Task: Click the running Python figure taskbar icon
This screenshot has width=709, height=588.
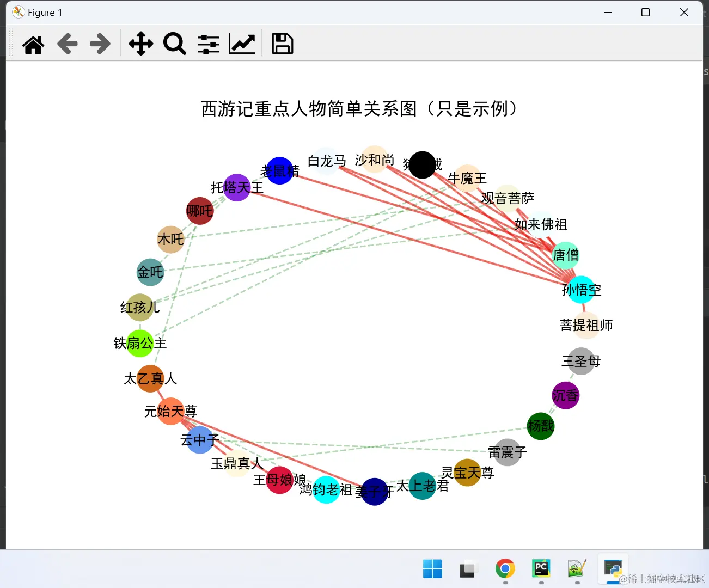Action: 613,569
